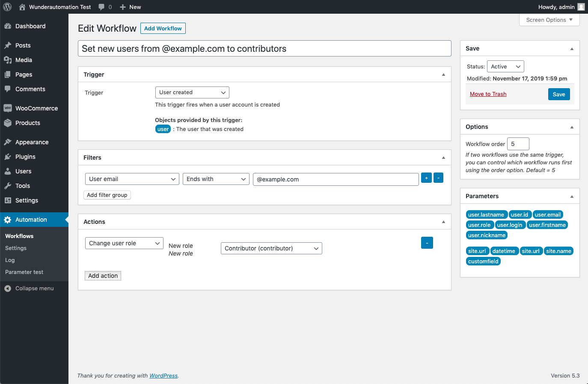Open the User created trigger dropdown
The width and height of the screenshot is (588, 384).
click(x=192, y=92)
